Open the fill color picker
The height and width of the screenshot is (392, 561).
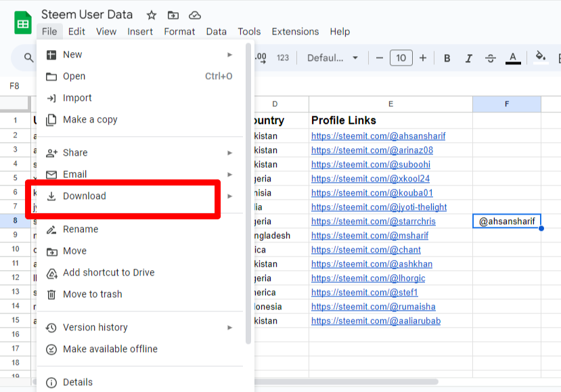540,58
